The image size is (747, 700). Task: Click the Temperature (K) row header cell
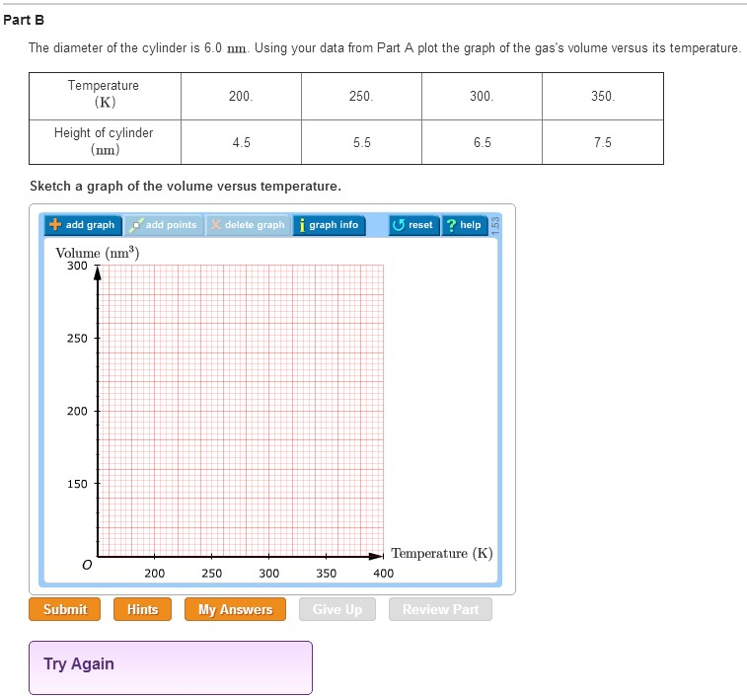105,96
